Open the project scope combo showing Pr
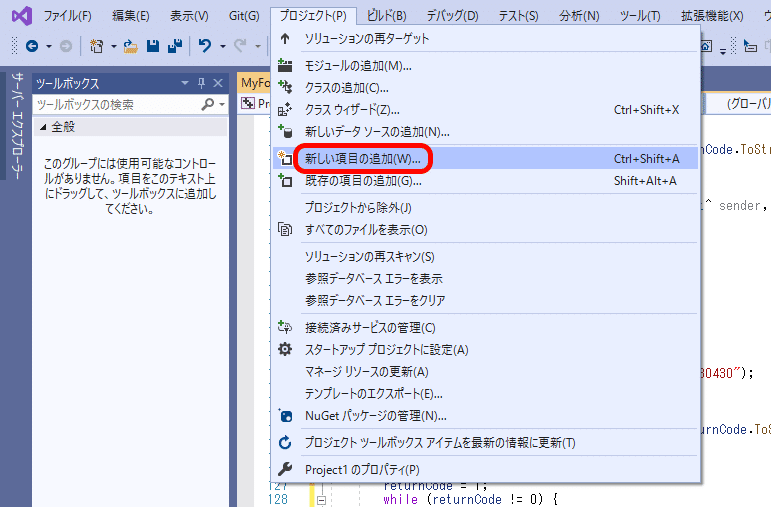This screenshot has height=507, width=771. [255, 104]
